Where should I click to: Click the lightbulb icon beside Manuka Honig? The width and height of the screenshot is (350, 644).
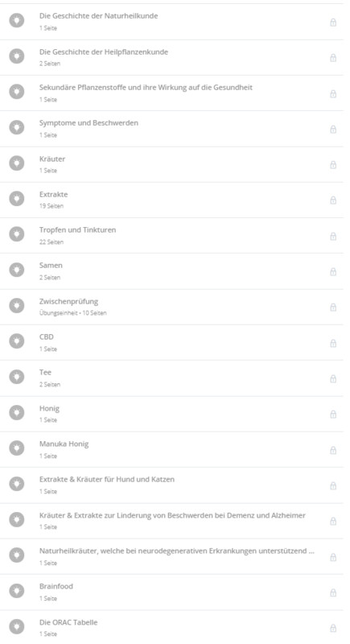pyautogui.click(x=17, y=448)
